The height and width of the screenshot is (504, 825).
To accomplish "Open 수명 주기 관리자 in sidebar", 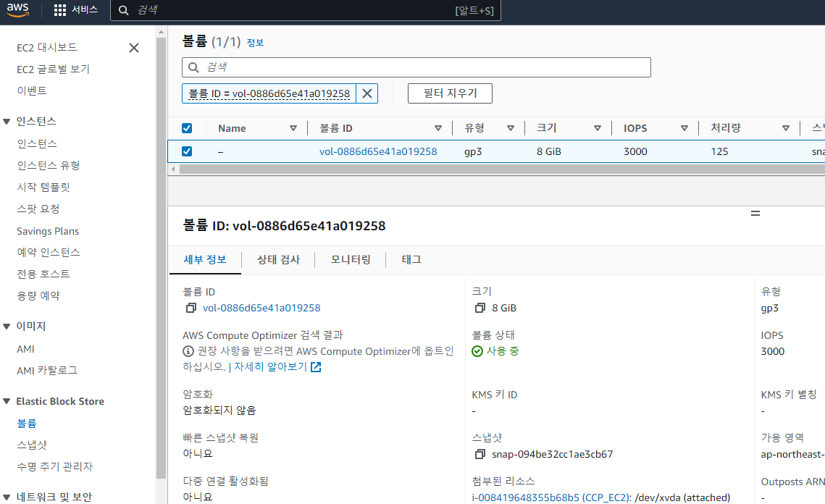I will point(55,466).
